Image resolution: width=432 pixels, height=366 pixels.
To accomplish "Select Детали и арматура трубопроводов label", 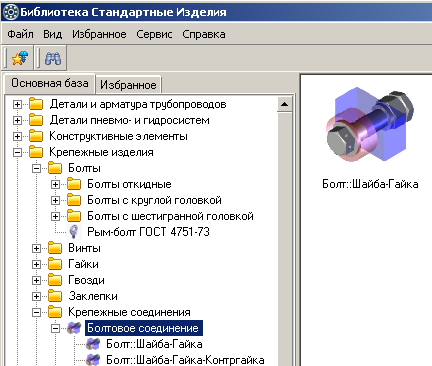I will [x=138, y=104].
